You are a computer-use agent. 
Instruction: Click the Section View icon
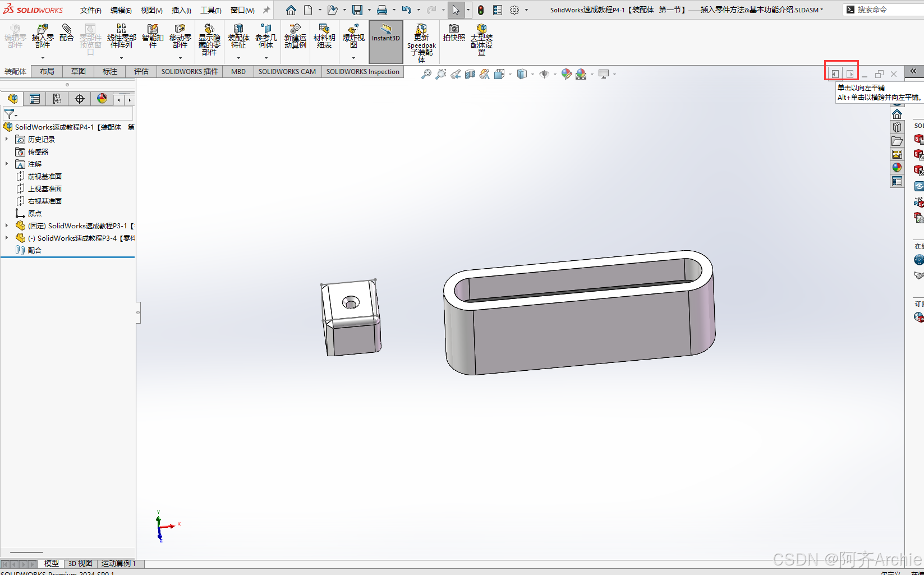pos(470,74)
